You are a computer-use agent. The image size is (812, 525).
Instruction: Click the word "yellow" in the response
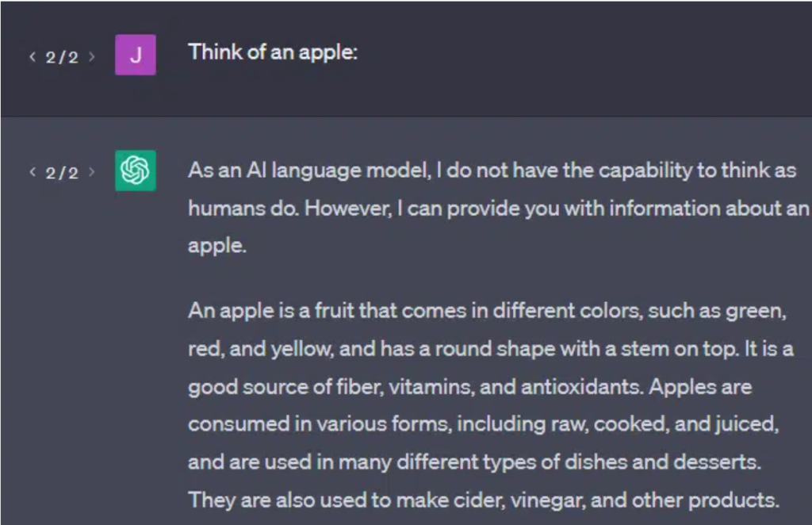[322, 349]
